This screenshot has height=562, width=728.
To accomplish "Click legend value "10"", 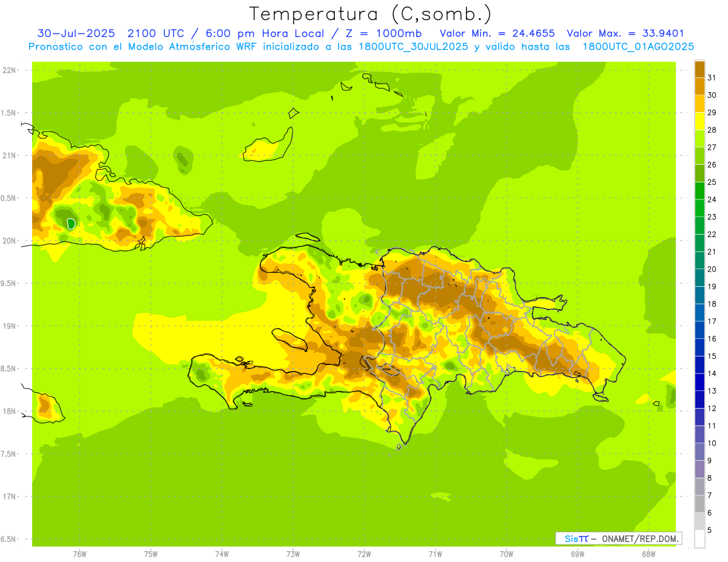I will coord(712,443).
